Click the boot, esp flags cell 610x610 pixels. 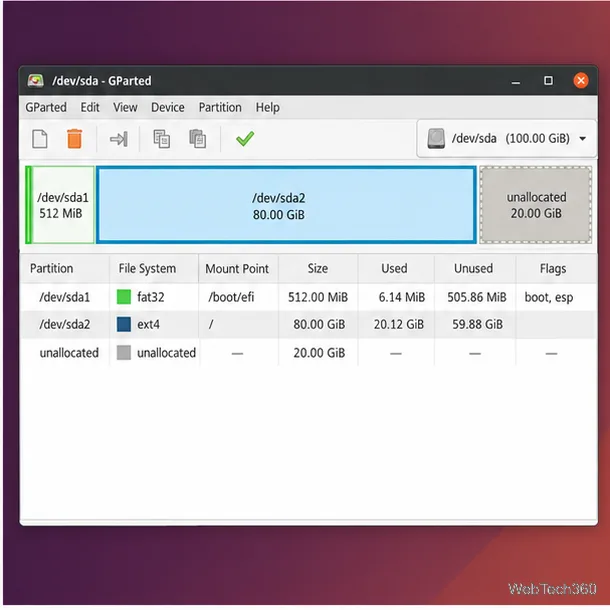click(x=549, y=297)
